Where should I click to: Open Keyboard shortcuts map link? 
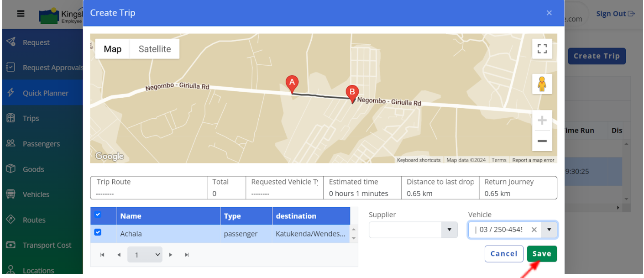(x=419, y=160)
